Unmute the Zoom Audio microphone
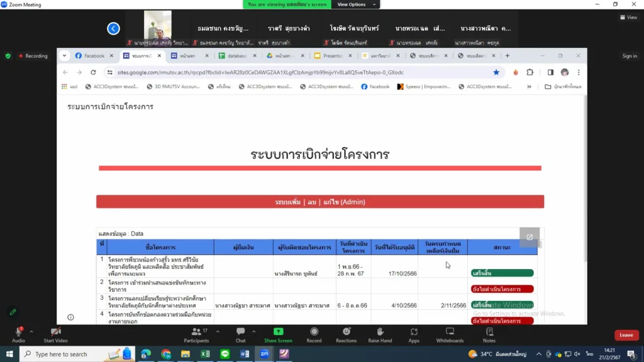This screenshot has width=644, height=362. coord(18,334)
